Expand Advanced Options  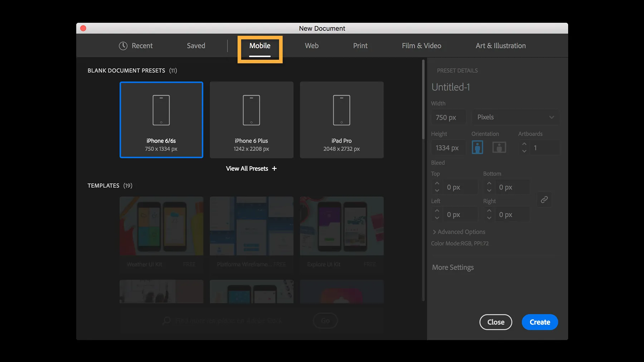pyautogui.click(x=459, y=232)
